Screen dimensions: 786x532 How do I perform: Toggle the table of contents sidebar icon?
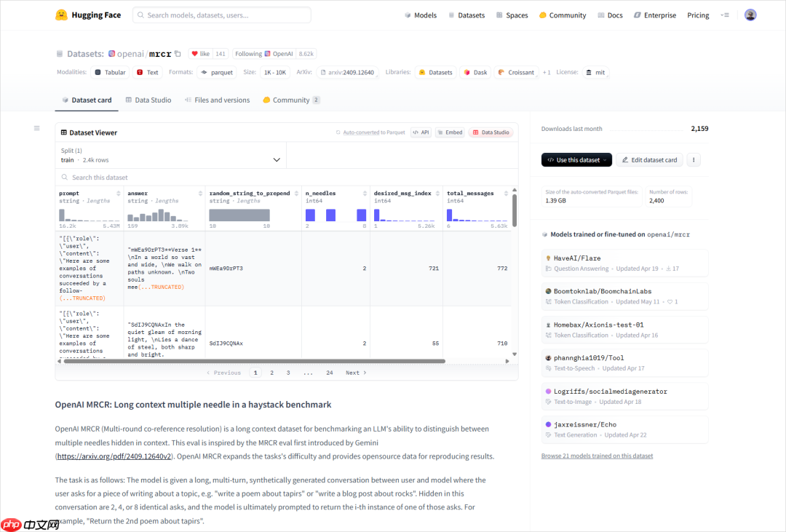coord(36,128)
